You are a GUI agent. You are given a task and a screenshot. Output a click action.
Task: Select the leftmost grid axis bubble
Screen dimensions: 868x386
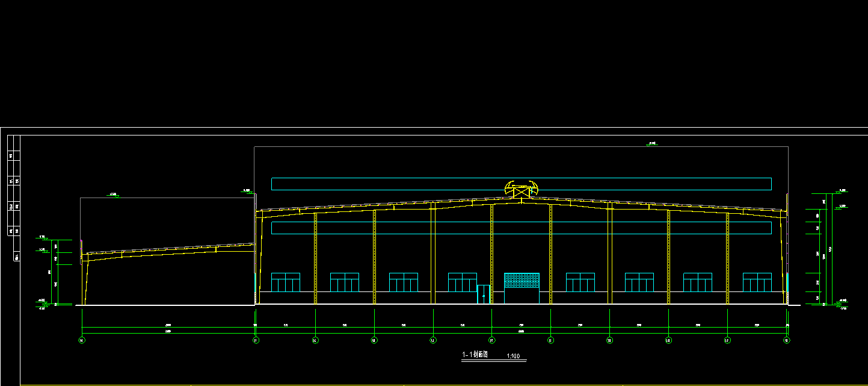[82, 340]
